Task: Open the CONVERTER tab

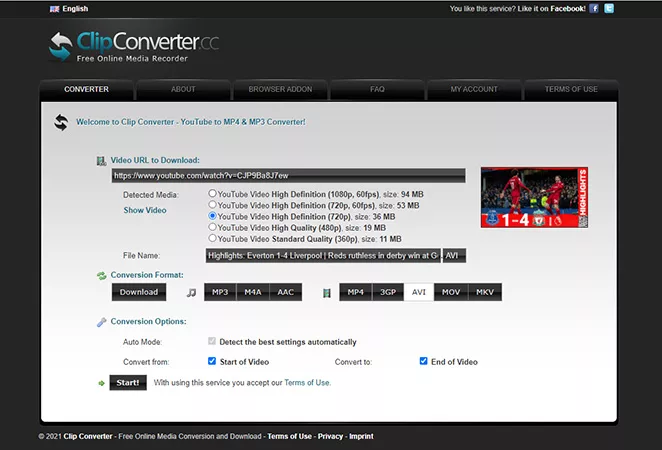Action: tap(87, 89)
